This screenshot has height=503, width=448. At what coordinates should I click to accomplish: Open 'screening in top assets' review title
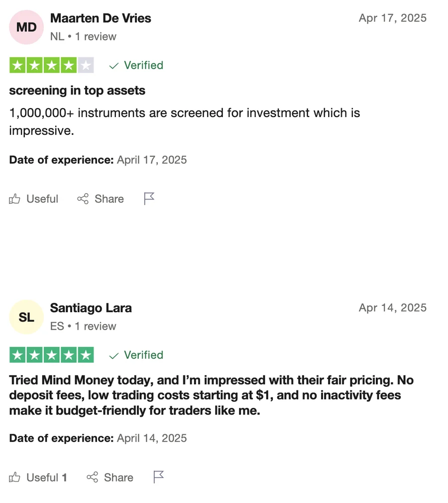click(77, 91)
